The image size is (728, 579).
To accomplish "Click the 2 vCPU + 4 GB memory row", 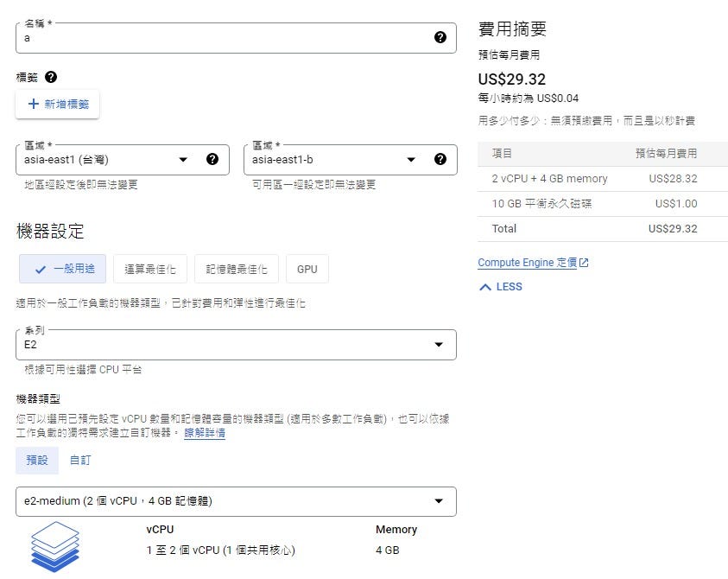I will pyautogui.click(x=603, y=179).
